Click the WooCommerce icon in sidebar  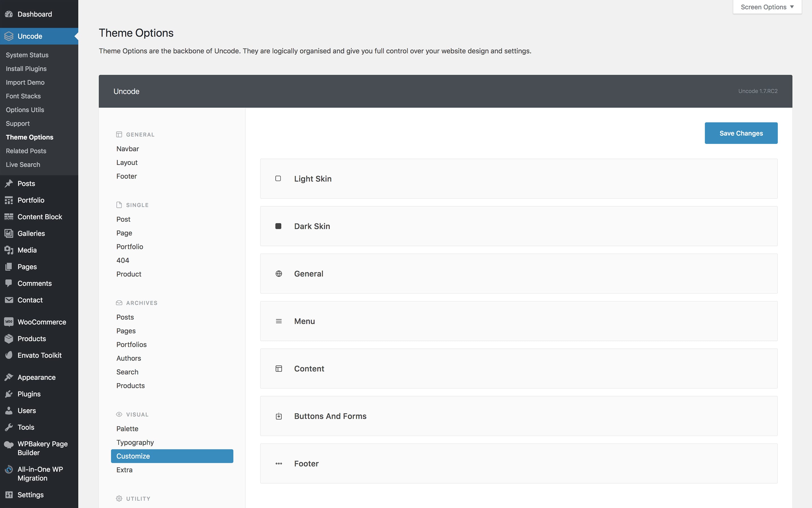click(9, 321)
